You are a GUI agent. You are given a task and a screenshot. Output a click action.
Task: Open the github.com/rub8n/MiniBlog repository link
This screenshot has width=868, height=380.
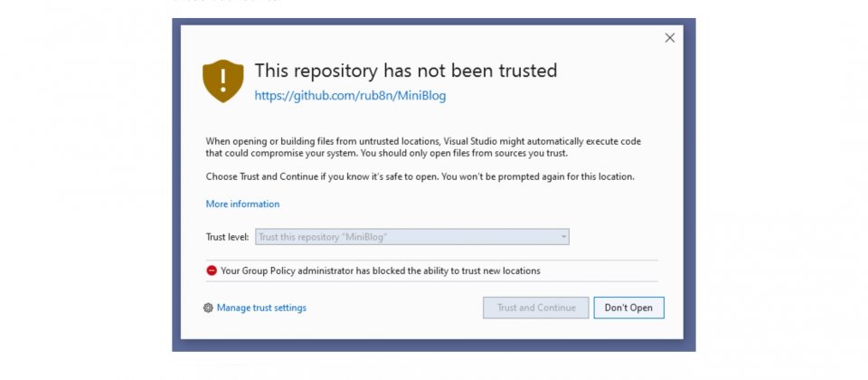click(x=350, y=96)
